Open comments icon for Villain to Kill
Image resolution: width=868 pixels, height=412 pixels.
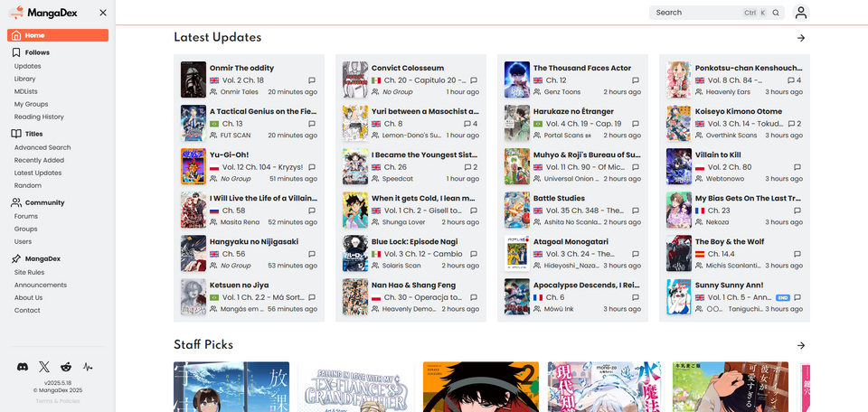point(797,167)
